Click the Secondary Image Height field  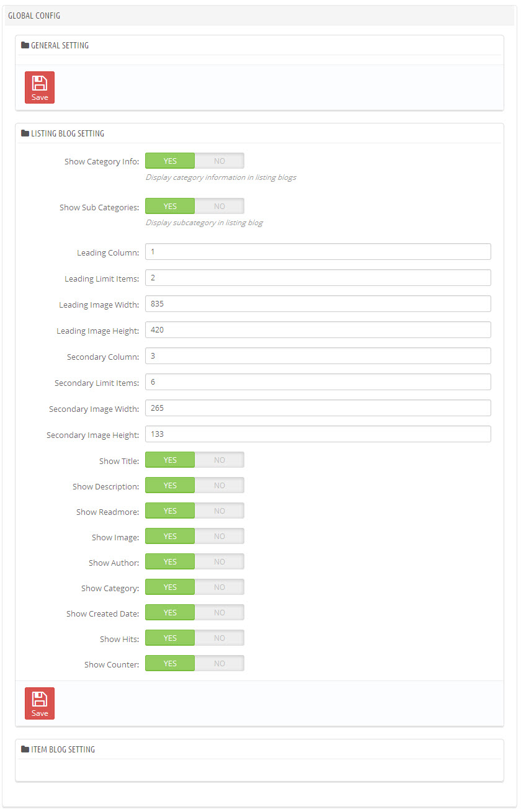318,434
